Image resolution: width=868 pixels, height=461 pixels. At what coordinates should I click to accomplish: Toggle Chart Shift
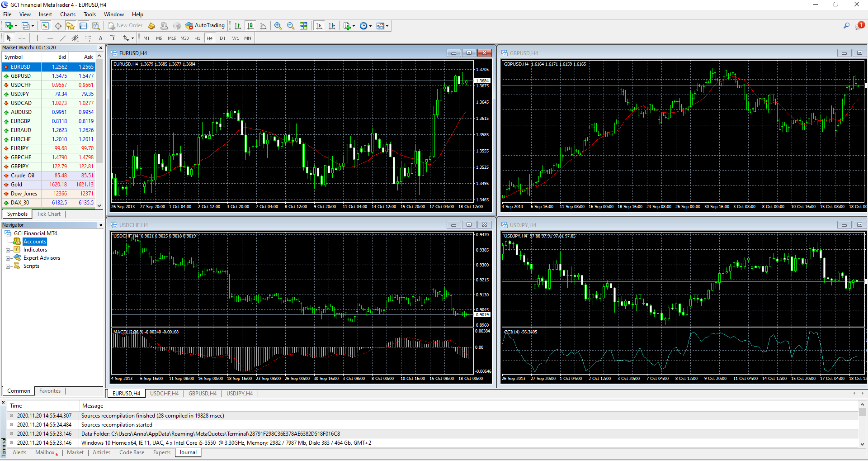coord(332,26)
